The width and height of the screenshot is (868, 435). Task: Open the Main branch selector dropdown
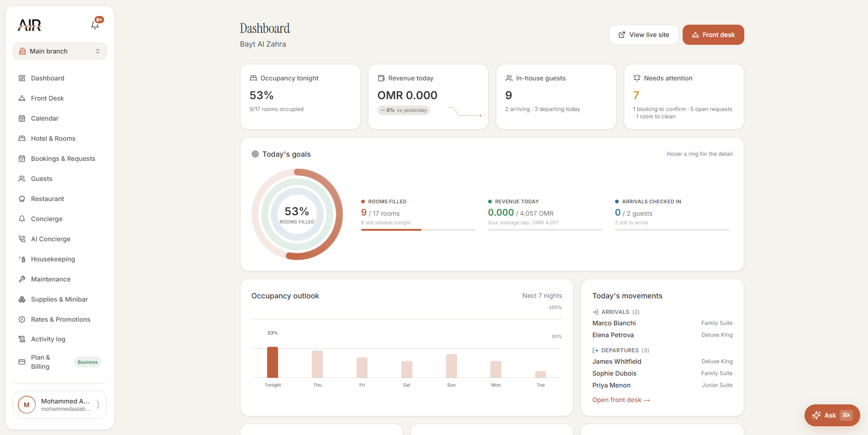[60, 51]
